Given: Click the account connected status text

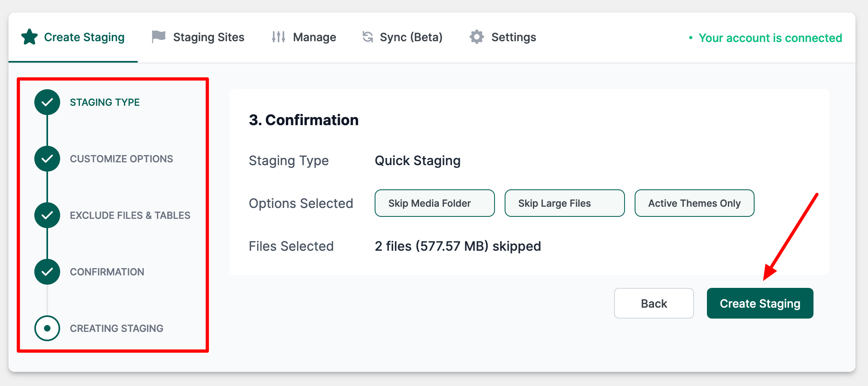Looking at the screenshot, I should point(770,38).
